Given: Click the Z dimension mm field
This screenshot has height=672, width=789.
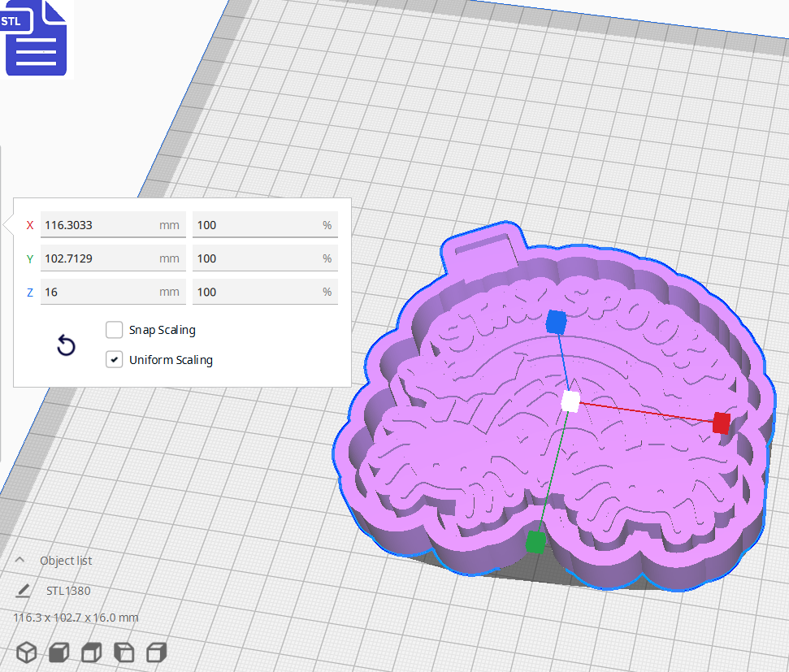Looking at the screenshot, I should (x=98, y=292).
